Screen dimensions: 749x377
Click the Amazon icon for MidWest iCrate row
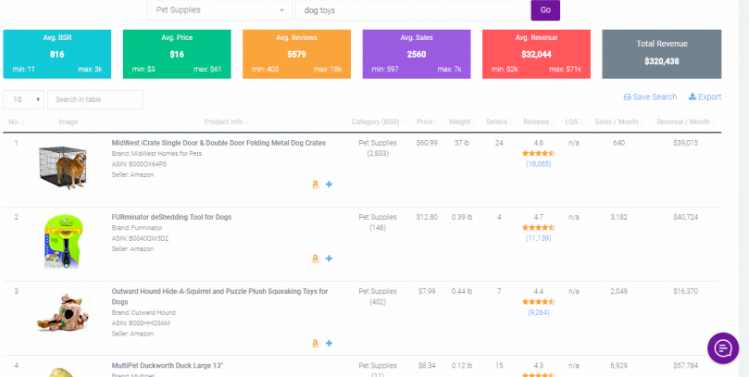[315, 184]
